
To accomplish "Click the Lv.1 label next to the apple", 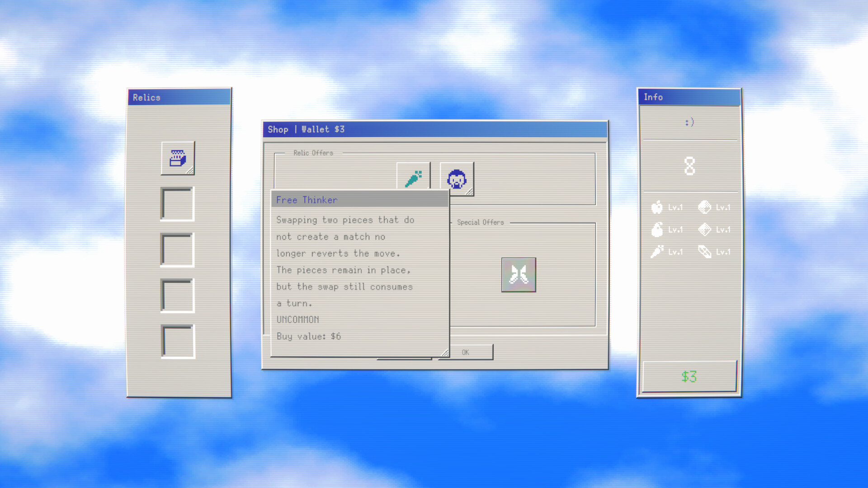I will [x=675, y=207].
